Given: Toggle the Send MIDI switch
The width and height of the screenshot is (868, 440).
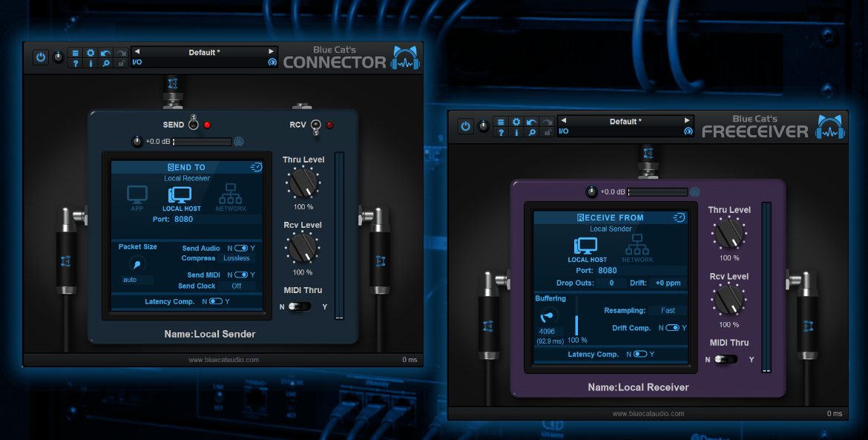Looking at the screenshot, I should tap(241, 275).
